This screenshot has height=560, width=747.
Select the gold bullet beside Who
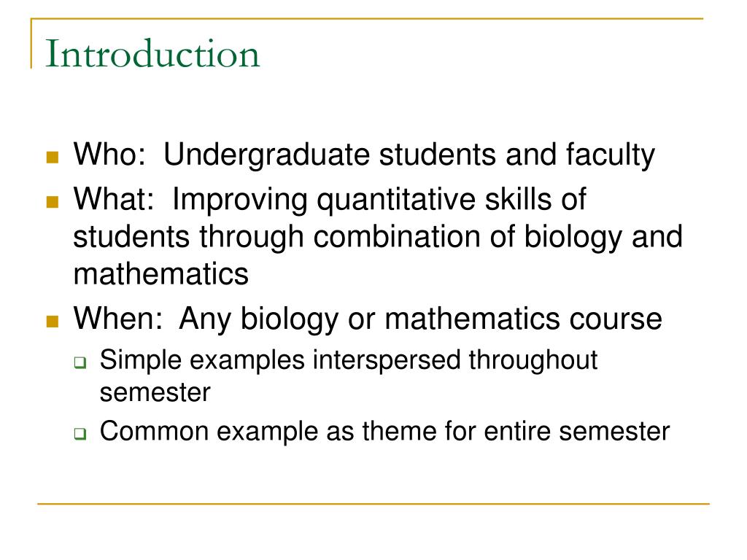pyautogui.click(x=53, y=157)
